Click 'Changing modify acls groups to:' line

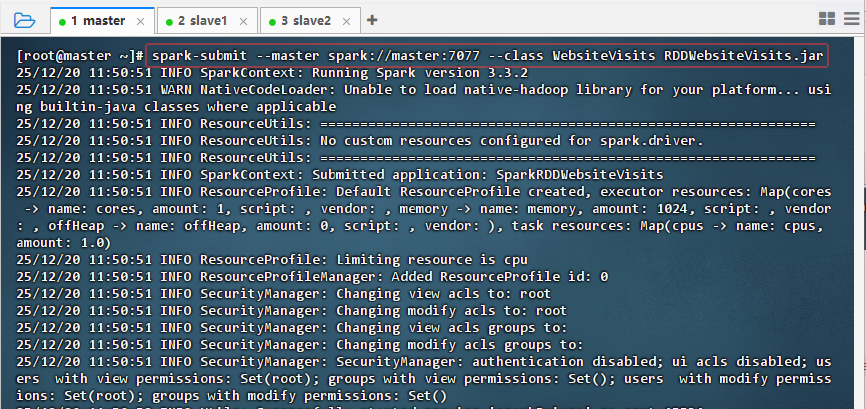300,345
